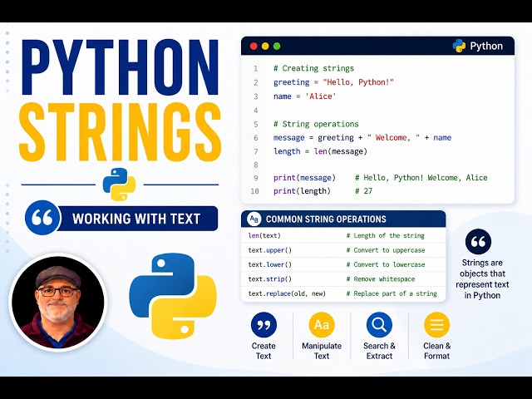532x399 pixels.
Task: Click the yellow dot in code window
Action: point(265,47)
